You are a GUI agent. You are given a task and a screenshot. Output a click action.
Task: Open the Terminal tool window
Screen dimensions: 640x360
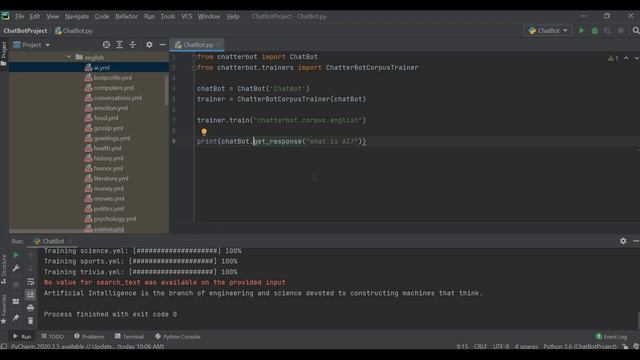coord(129,336)
